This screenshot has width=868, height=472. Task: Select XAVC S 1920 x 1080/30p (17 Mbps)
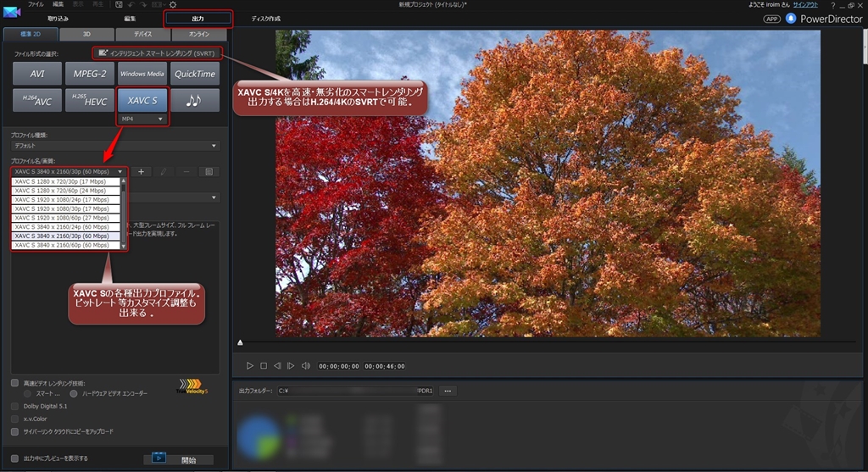tap(65, 208)
